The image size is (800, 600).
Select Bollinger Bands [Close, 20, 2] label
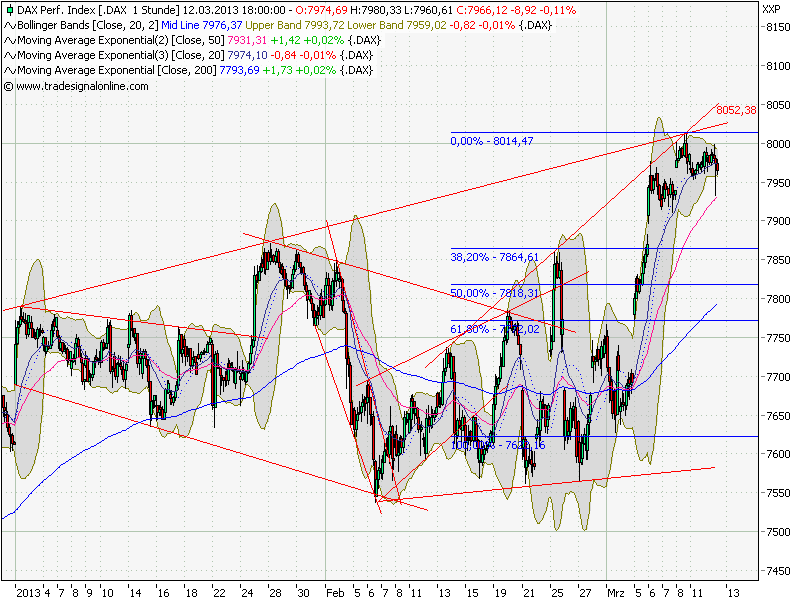point(88,25)
